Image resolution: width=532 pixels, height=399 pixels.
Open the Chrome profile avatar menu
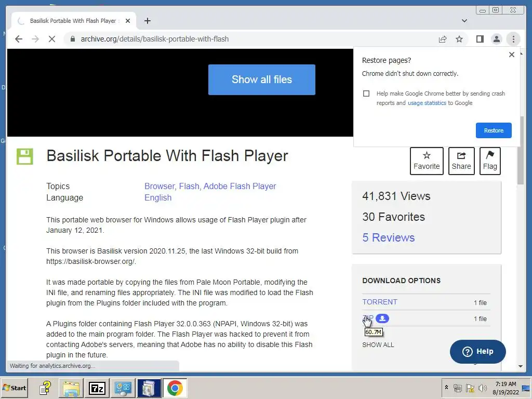click(496, 39)
